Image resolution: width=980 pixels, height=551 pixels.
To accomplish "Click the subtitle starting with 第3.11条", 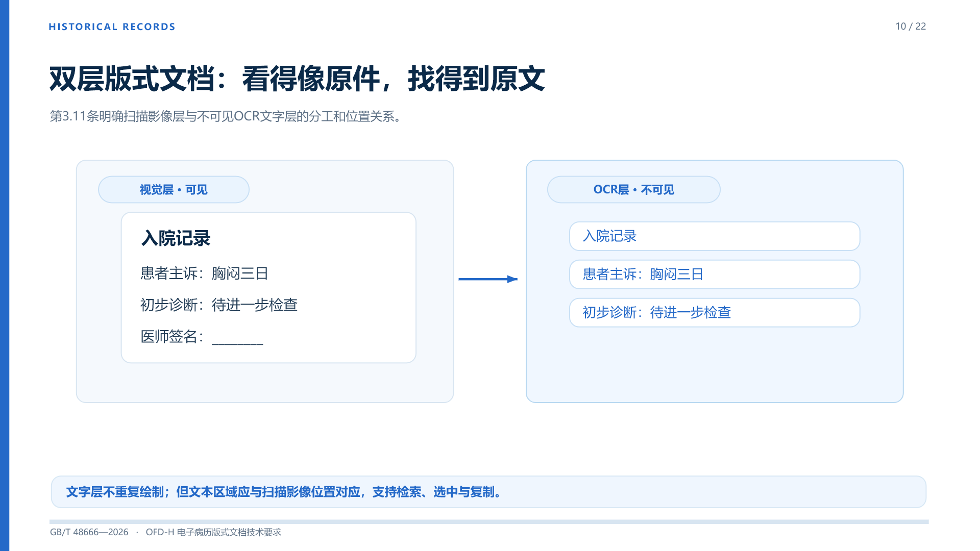I will click(x=227, y=117).
